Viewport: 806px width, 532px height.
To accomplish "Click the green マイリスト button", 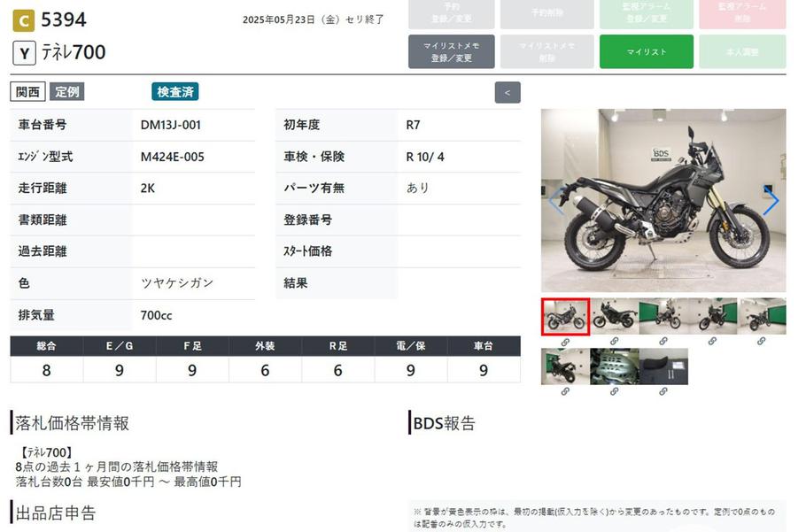I will (x=647, y=52).
